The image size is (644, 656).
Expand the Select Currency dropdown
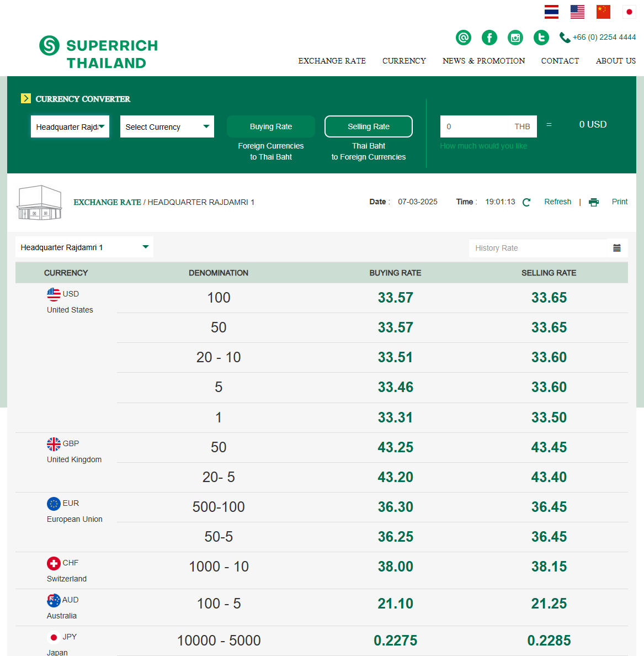(167, 126)
